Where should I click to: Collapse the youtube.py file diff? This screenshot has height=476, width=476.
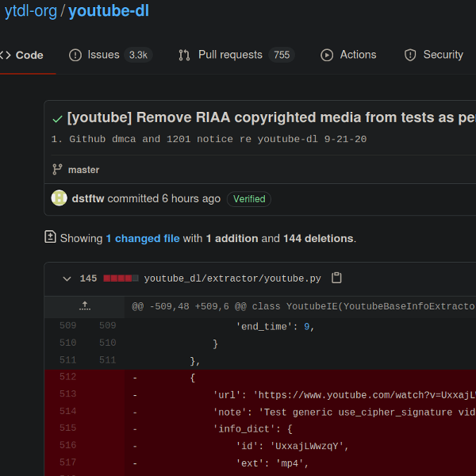click(x=67, y=278)
